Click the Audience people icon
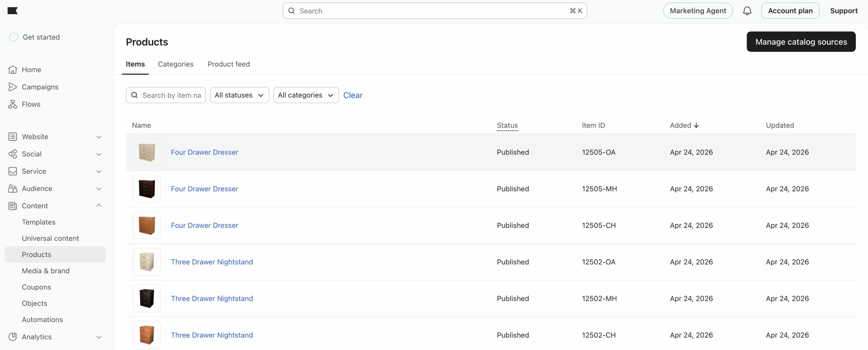Image resolution: width=868 pixels, height=350 pixels. pyautogui.click(x=13, y=188)
